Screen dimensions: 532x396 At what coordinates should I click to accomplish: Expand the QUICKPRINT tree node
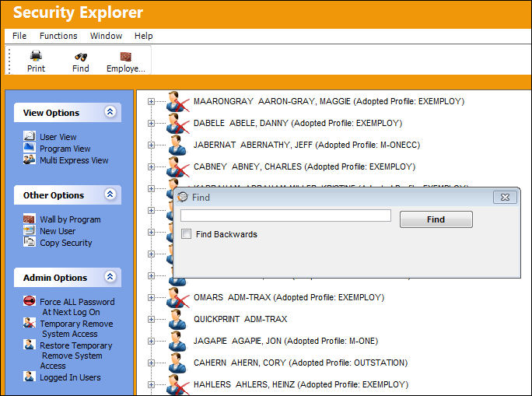coord(152,319)
